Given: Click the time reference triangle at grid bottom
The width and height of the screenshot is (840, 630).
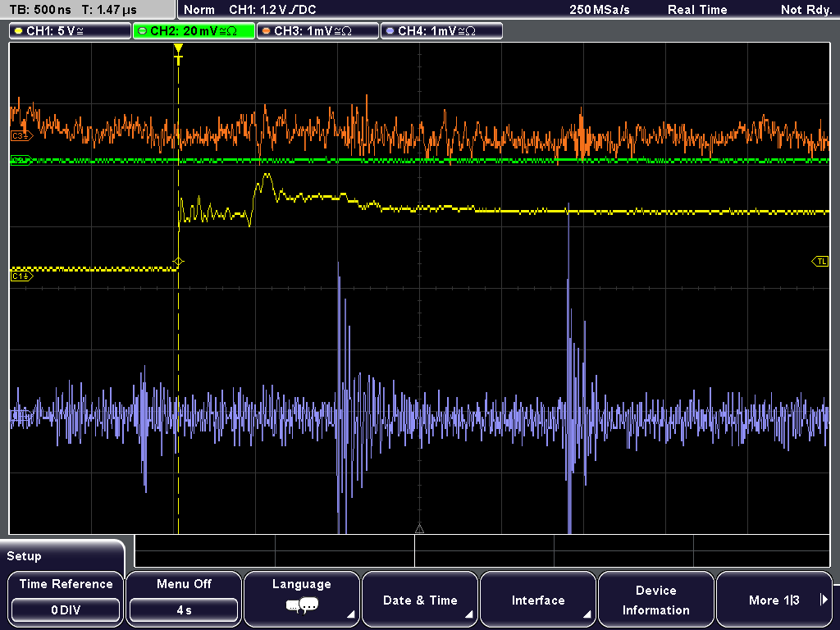Looking at the screenshot, I should [x=419, y=529].
